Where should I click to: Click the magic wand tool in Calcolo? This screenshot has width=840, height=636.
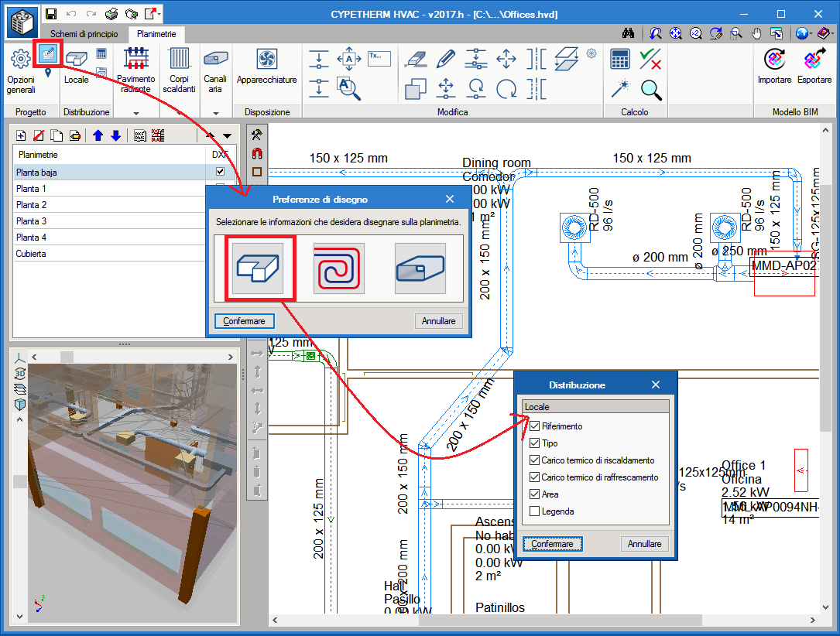click(620, 90)
